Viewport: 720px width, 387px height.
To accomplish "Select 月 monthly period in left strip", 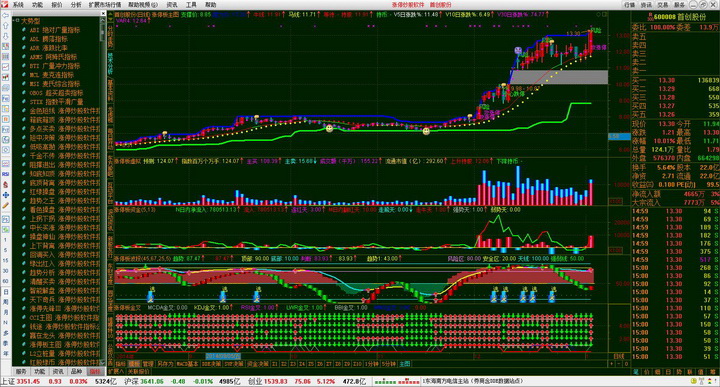I will [6, 312].
